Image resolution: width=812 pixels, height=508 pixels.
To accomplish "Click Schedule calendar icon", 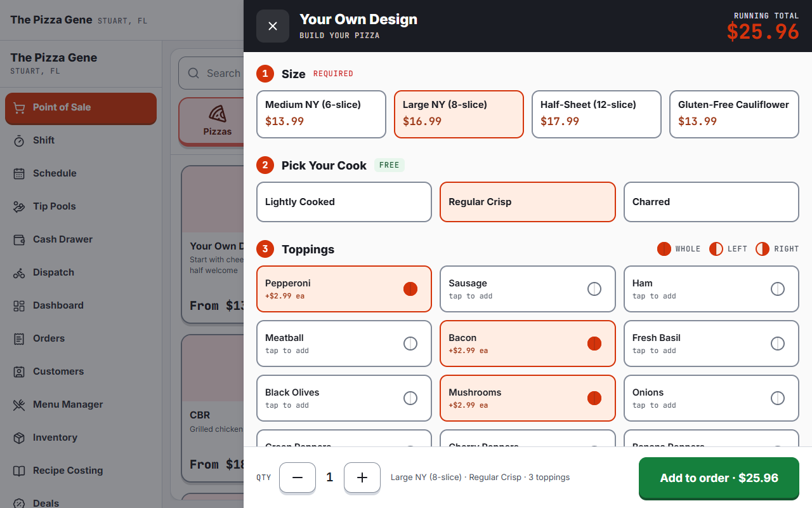I will (x=19, y=174).
